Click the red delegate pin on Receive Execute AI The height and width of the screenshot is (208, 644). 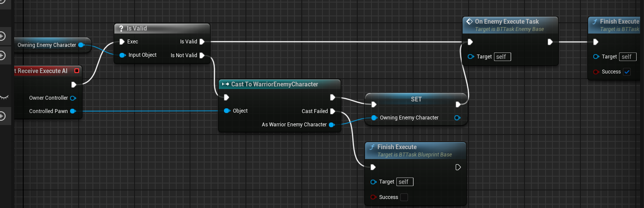[x=77, y=71]
